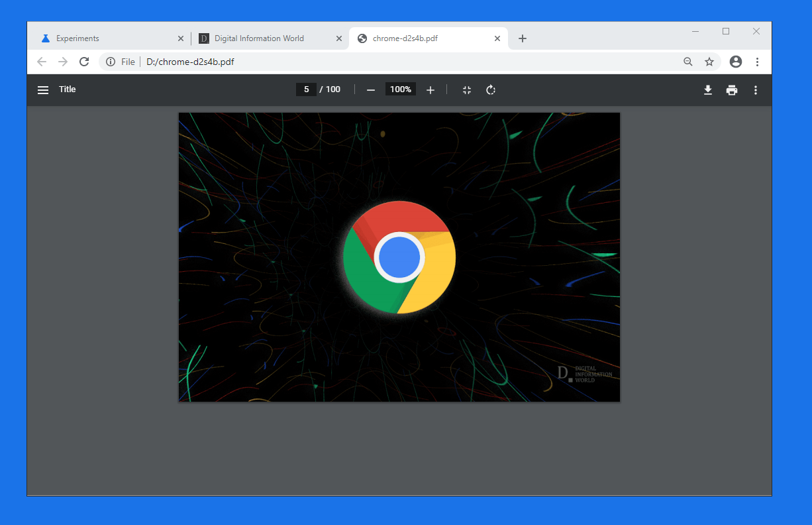812x525 pixels.
Task: Switch to Digital Information World tab
Action: point(270,38)
